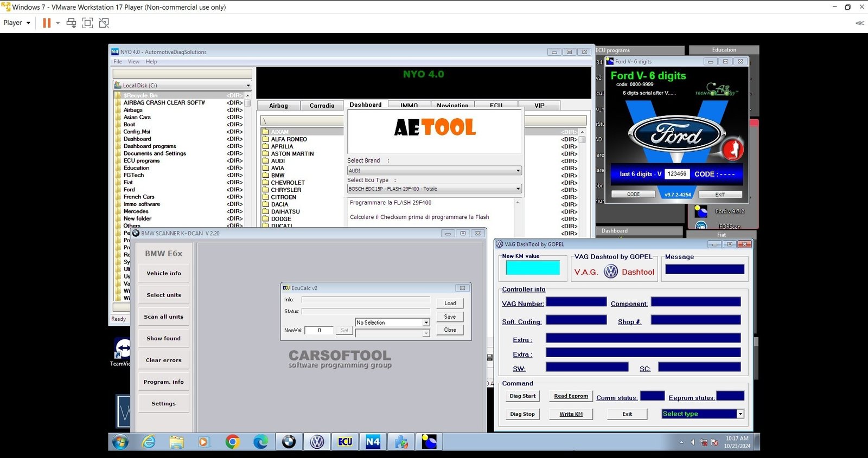Click the Load button in EcuCalc
The width and height of the screenshot is (868, 458).
(450, 303)
